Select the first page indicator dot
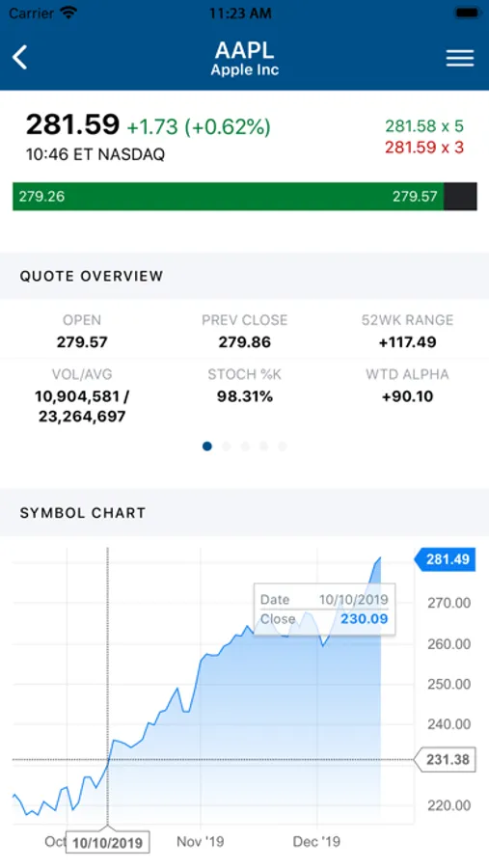The width and height of the screenshot is (489, 868). 207,447
